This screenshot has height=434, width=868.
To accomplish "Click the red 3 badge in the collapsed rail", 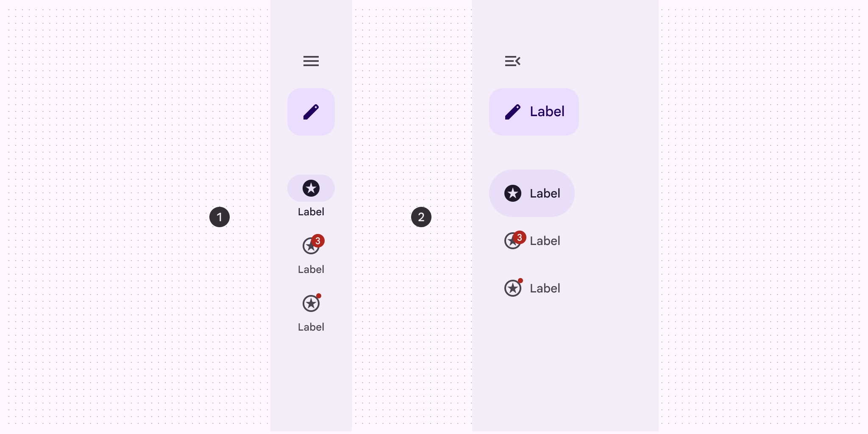I will (318, 241).
